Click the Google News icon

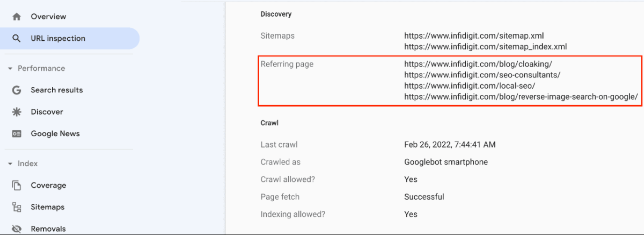17,134
